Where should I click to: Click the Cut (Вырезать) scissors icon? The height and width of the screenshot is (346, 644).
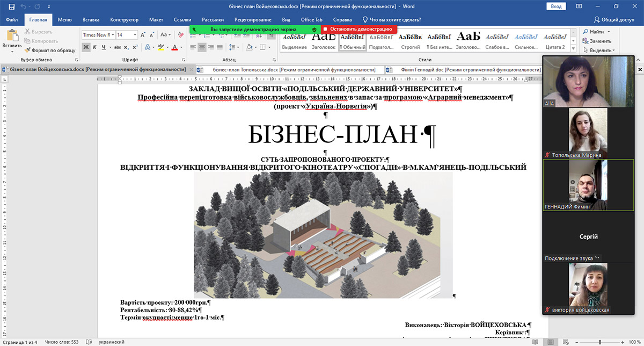coord(27,32)
